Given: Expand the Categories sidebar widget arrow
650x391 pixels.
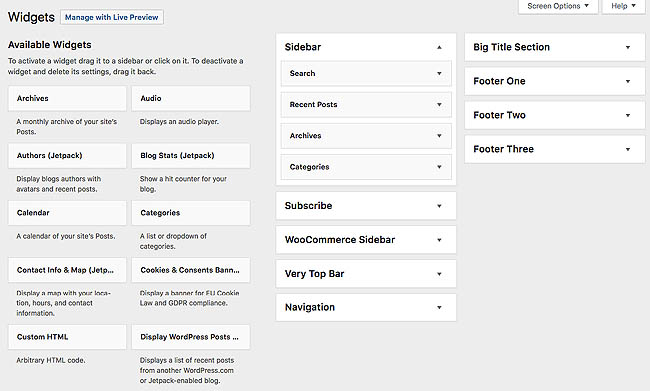Looking at the screenshot, I should point(439,167).
